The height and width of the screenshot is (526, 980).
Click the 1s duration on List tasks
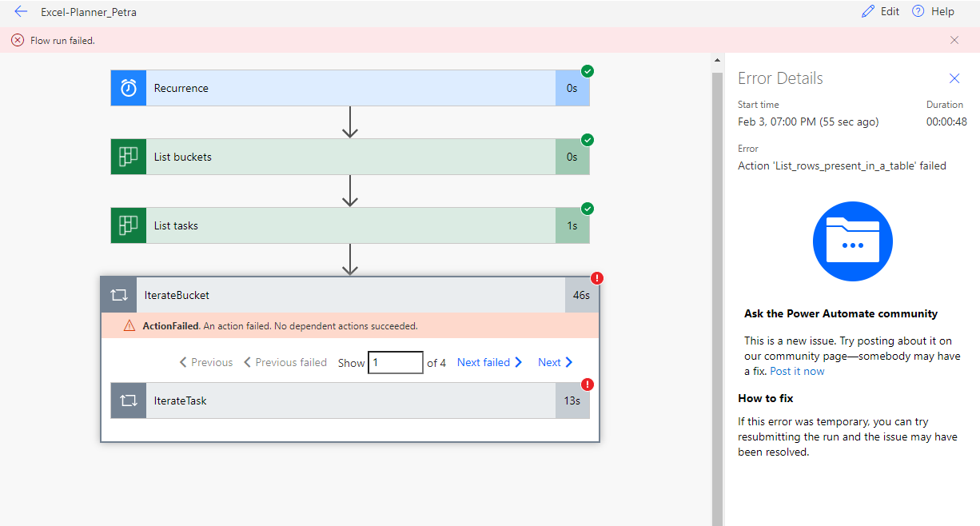tap(572, 225)
